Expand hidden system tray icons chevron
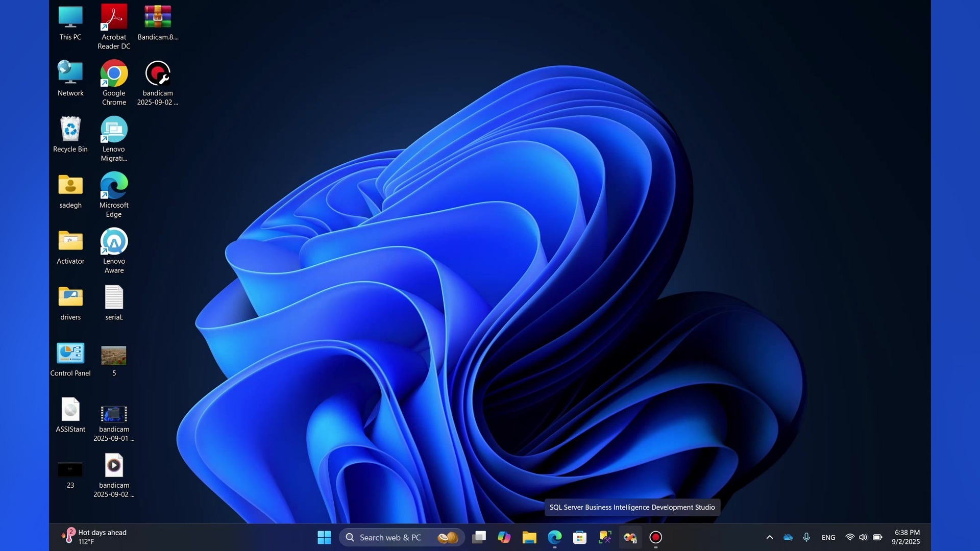Screen dimensions: 980x551 [x=770, y=537]
